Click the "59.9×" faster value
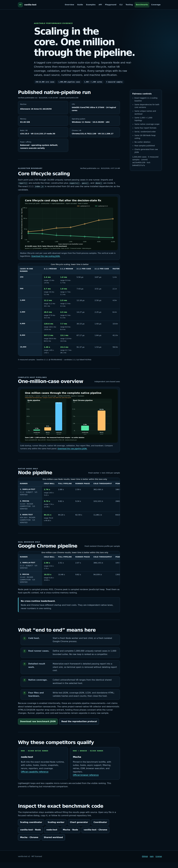This screenshot has height=868, width=178. pyautogui.click(x=115, y=347)
